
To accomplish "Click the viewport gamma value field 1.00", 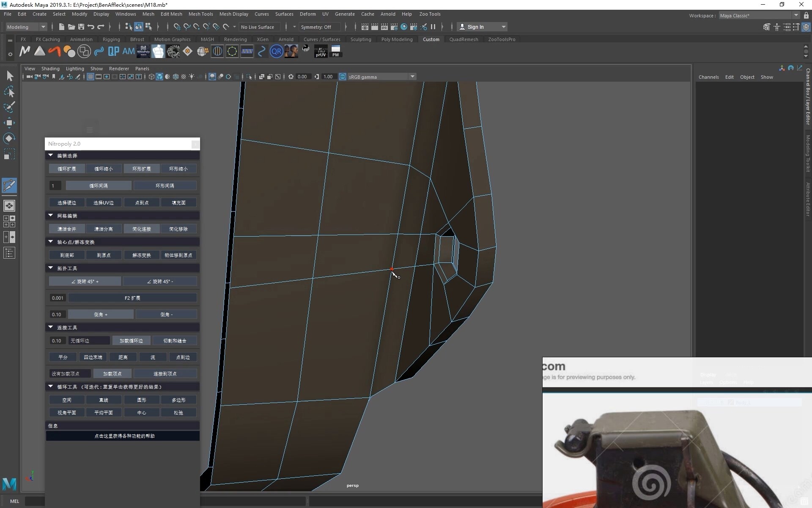I will [328, 77].
